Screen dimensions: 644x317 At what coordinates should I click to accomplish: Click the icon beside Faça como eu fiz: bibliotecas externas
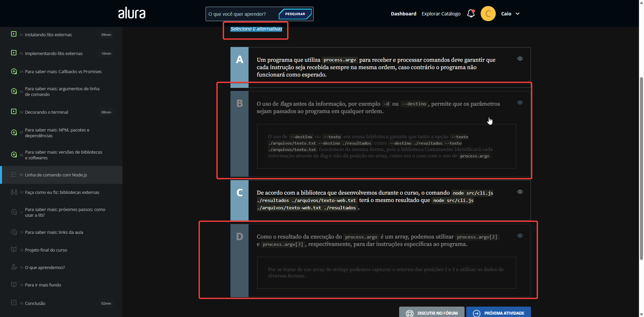[14, 192]
